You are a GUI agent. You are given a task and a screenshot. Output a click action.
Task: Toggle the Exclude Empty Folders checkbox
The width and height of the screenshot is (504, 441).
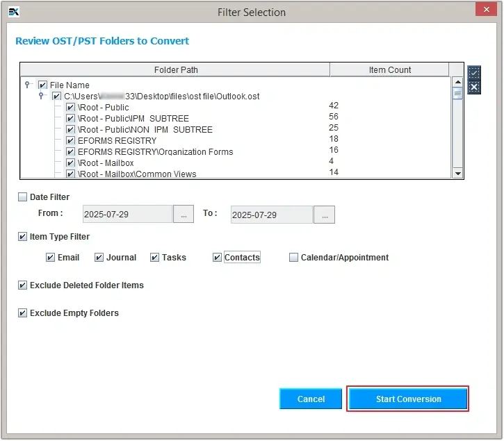click(23, 313)
